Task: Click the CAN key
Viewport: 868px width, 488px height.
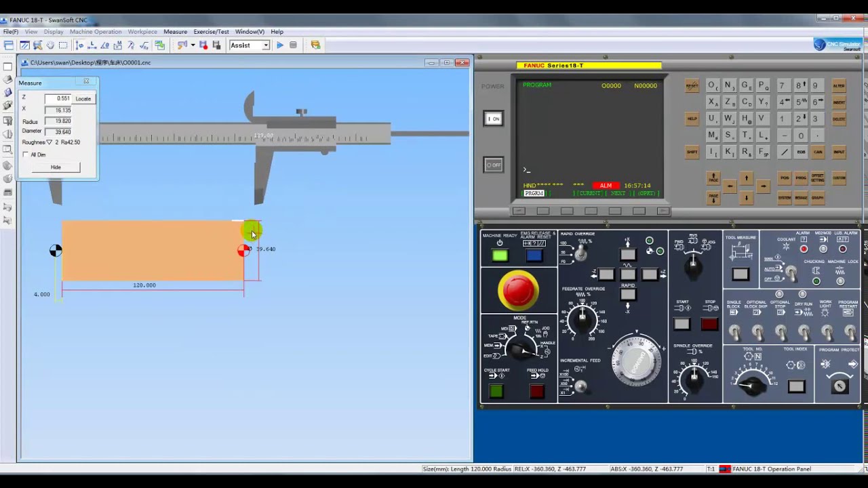Action: point(818,152)
